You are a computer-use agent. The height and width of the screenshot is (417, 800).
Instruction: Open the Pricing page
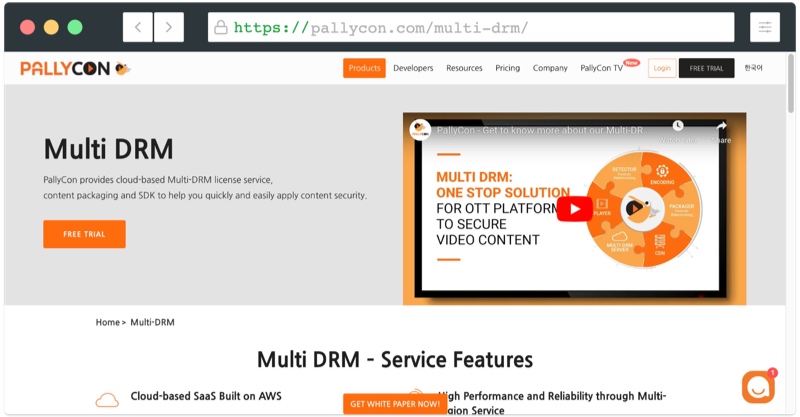pyautogui.click(x=508, y=68)
